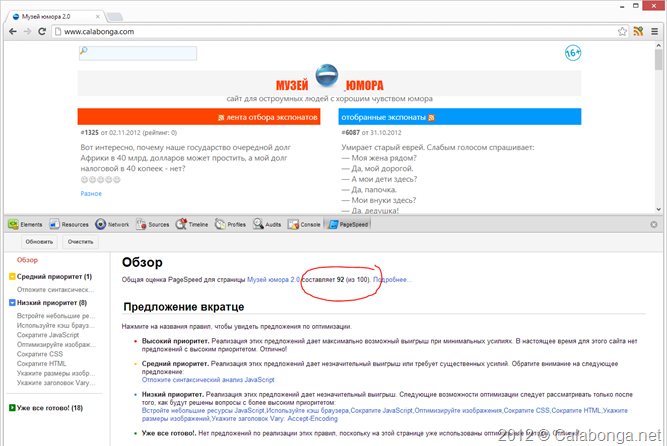Open the RSS extension icon in toolbar
667x446 pixels.
click(638, 31)
